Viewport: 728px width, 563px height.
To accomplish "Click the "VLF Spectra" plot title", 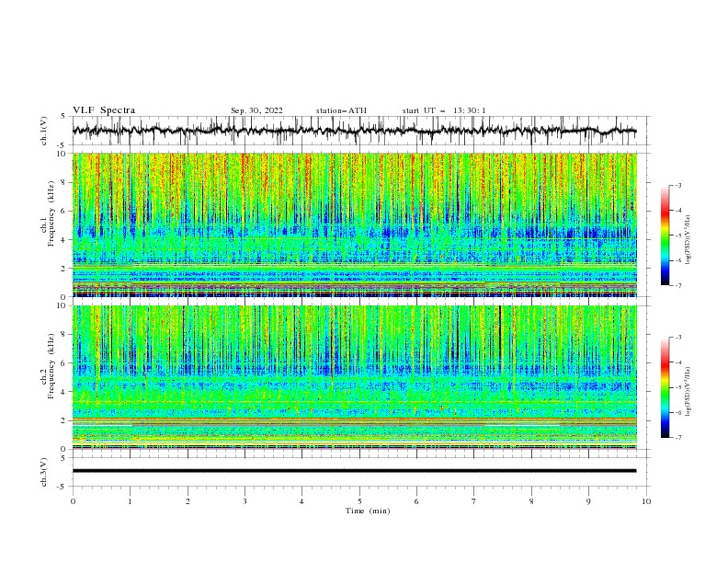I will (104, 110).
